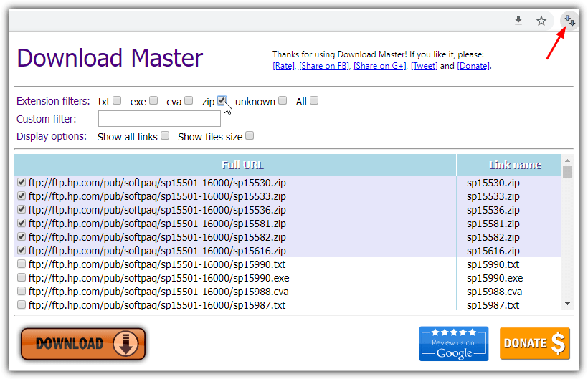This screenshot has height=379, width=588.
Task: Deselect the sp15530.zip file checkbox
Action: coord(22,183)
